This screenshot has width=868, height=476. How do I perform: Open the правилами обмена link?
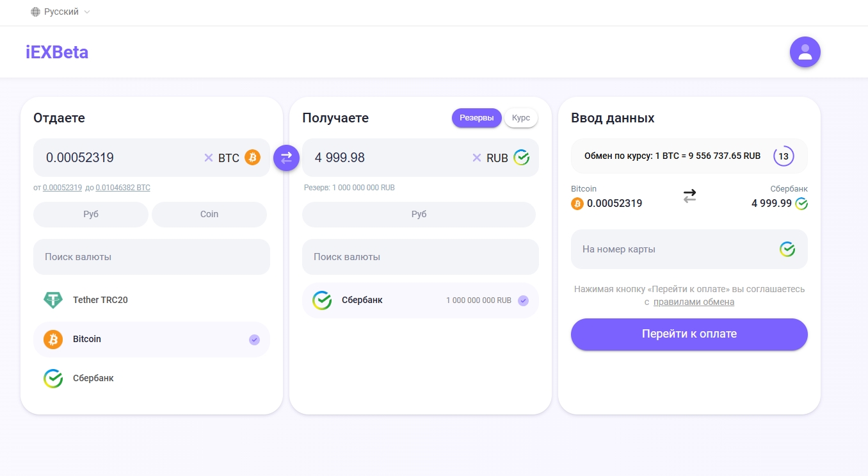tap(693, 302)
